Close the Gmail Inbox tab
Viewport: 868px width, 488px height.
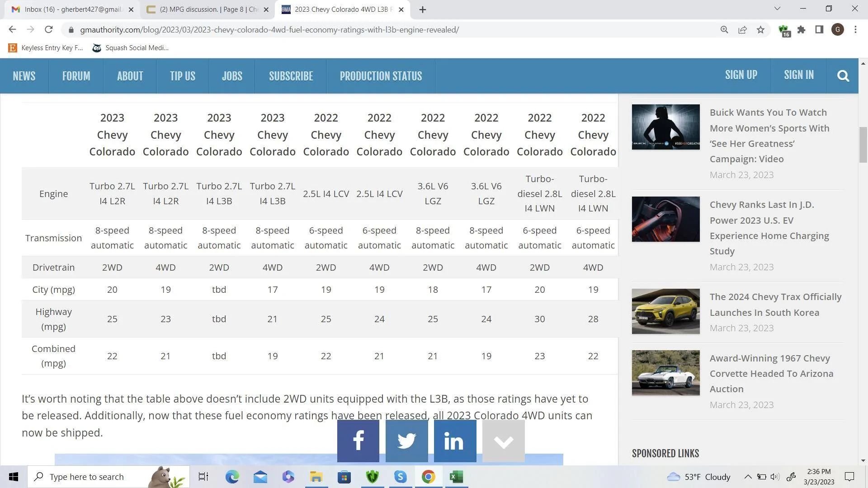pyautogui.click(x=131, y=9)
